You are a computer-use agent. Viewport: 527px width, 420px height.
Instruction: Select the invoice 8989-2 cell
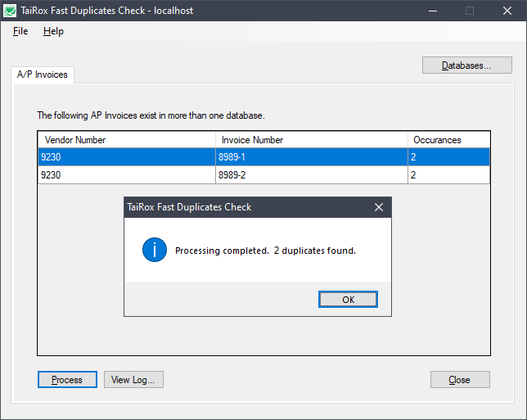[311, 174]
